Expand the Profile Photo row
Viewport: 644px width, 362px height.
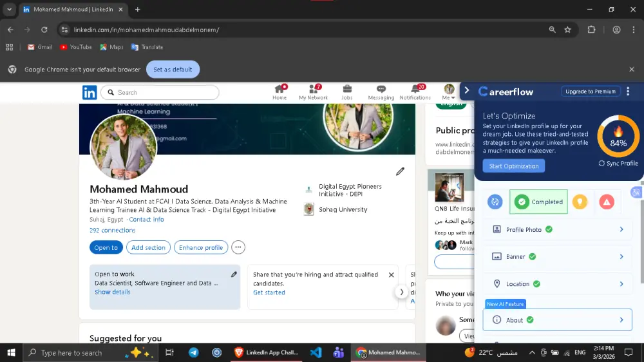[557, 230]
